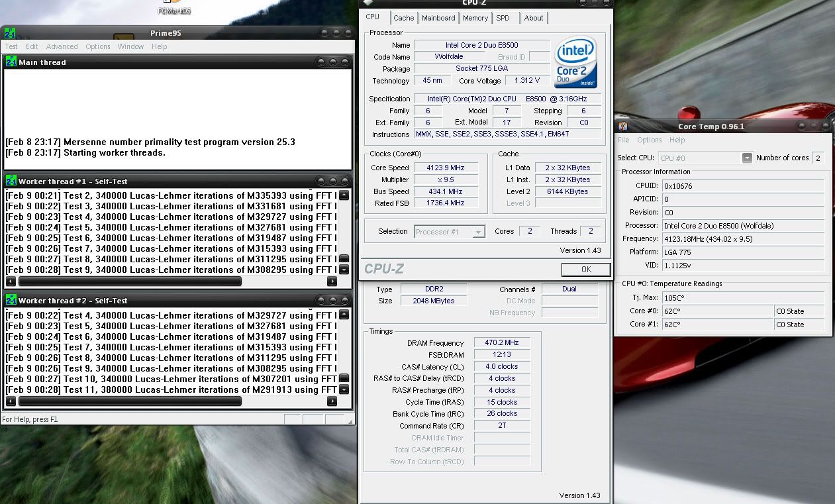Viewport: 835px width, 504px height.
Task: Switch to the Mainboard tab
Action: click(x=438, y=18)
